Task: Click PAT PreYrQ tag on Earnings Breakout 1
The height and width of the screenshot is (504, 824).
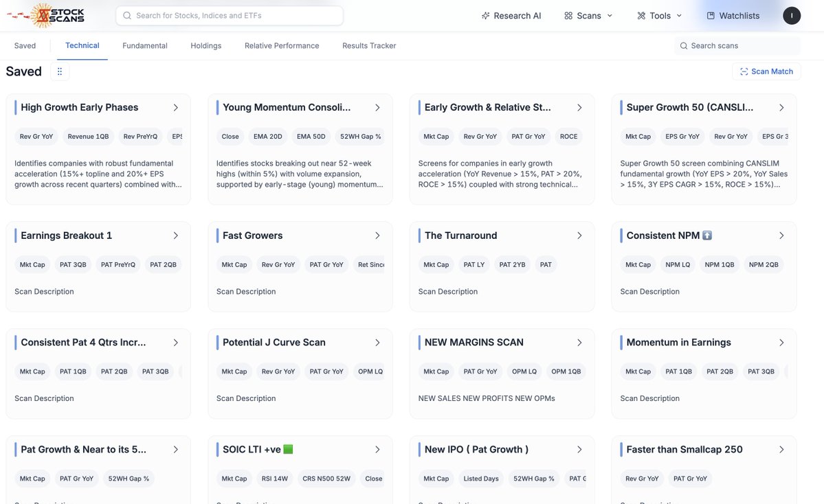Action: (x=118, y=264)
